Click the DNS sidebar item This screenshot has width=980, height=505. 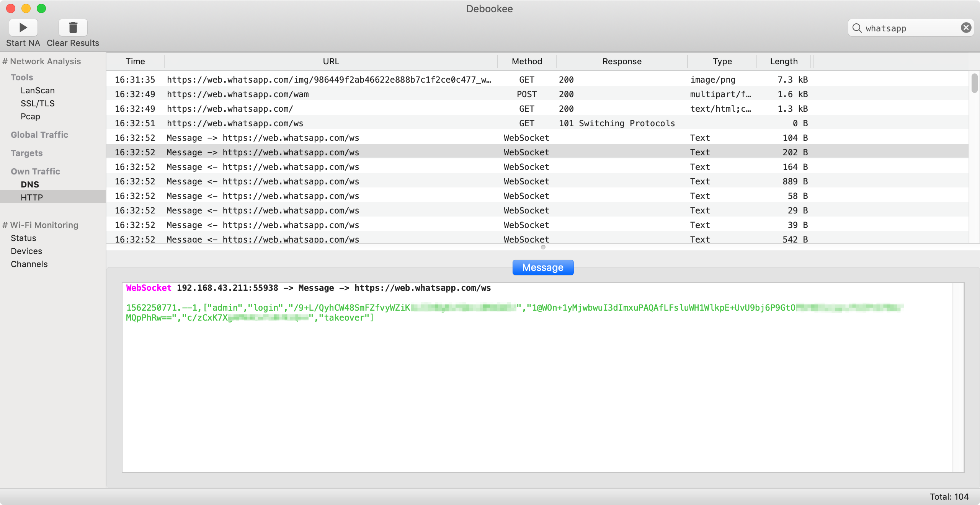[29, 184]
